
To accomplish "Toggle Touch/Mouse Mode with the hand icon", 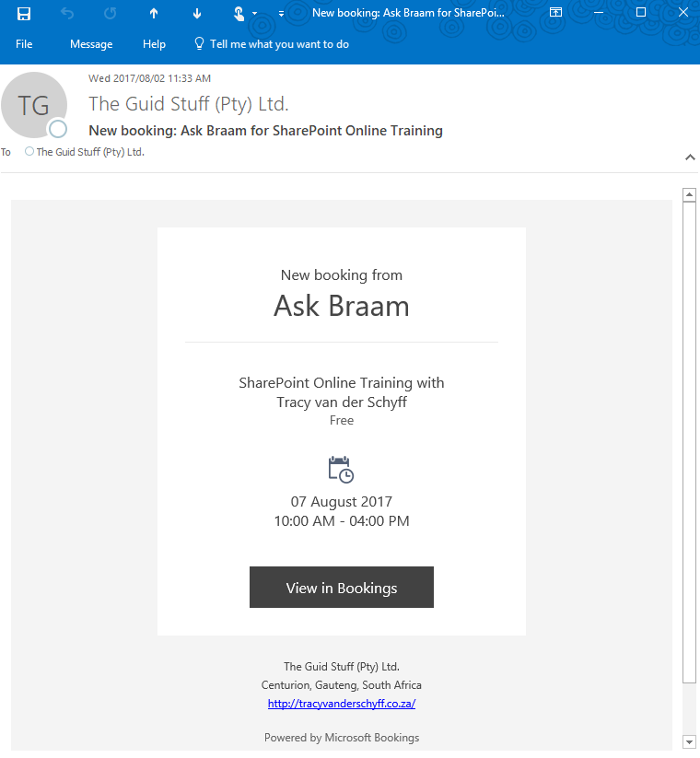I will 239,13.
